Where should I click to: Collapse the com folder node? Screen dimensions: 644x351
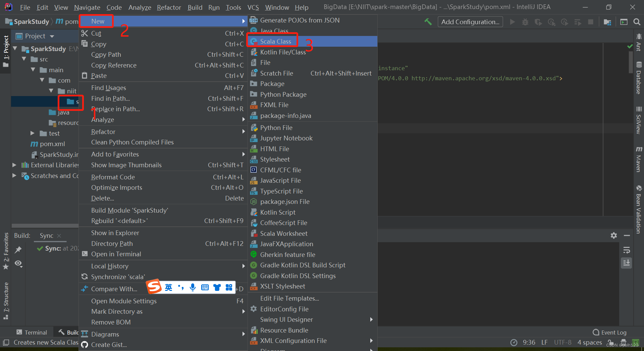pyautogui.click(x=42, y=80)
